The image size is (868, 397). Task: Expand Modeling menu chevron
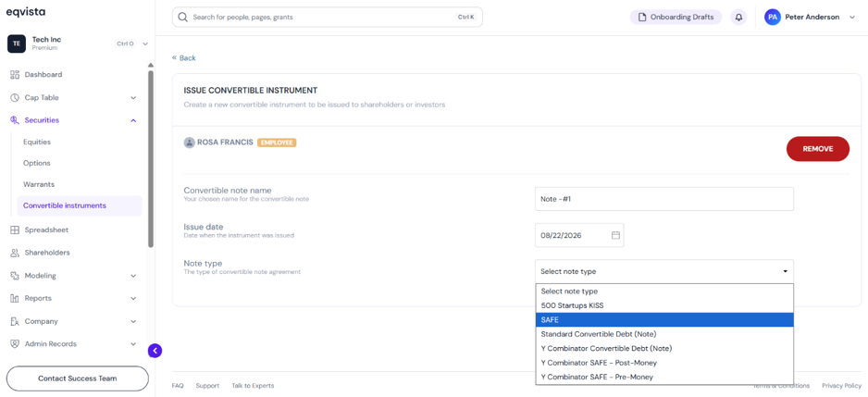point(133,276)
